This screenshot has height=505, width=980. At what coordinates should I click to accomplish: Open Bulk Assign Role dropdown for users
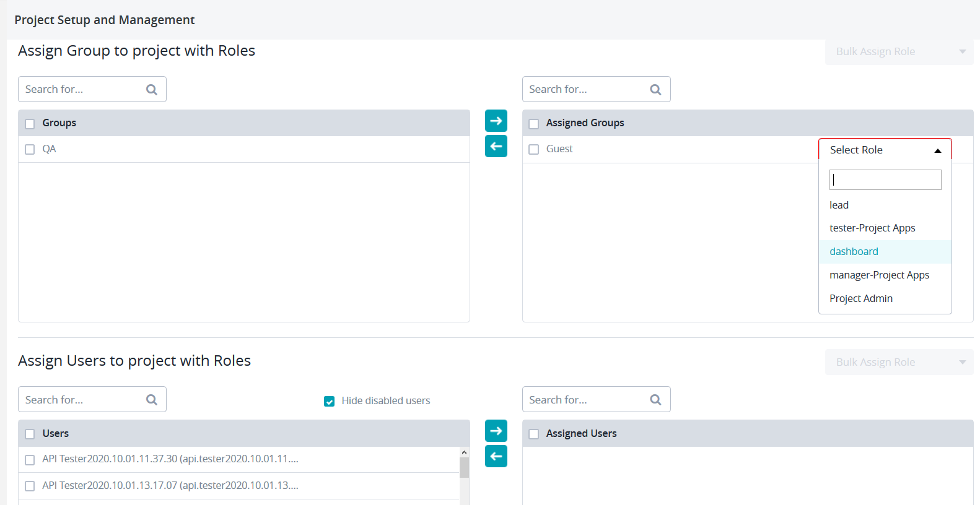tap(899, 362)
